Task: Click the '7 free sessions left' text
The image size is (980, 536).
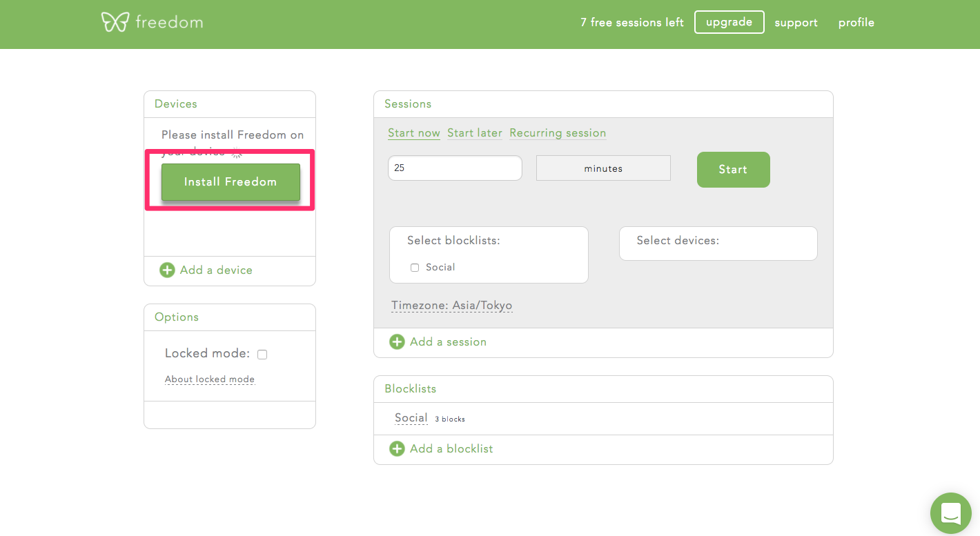Action: pyautogui.click(x=632, y=22)
